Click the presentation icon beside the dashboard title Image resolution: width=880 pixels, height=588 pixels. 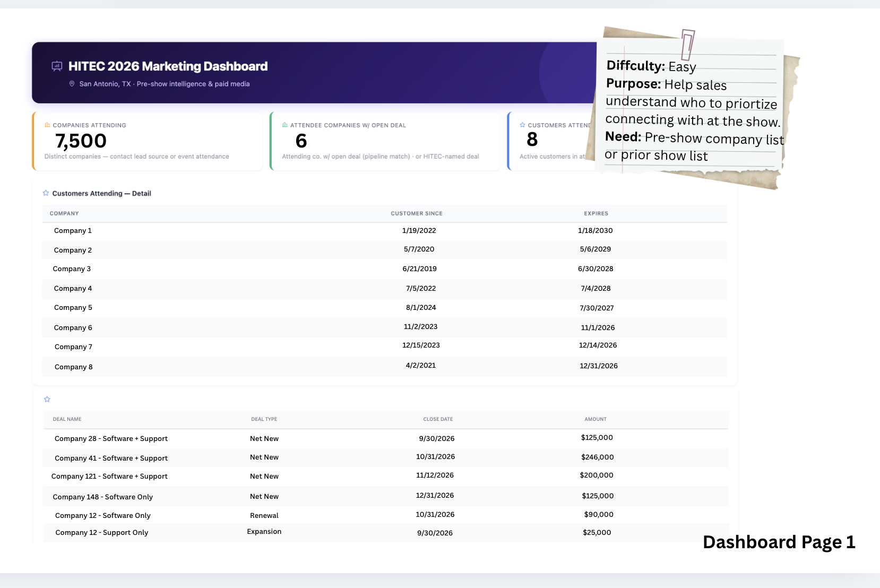click(x=57, y=66)
